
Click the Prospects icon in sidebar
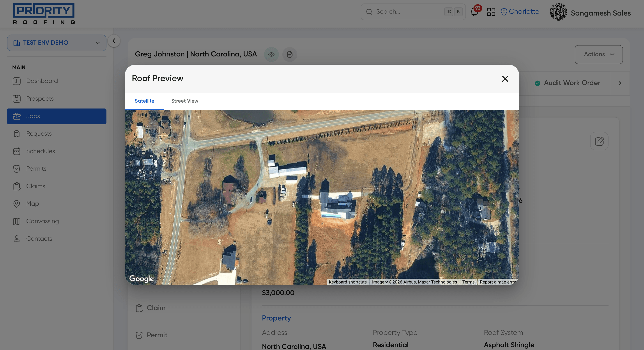16,99
